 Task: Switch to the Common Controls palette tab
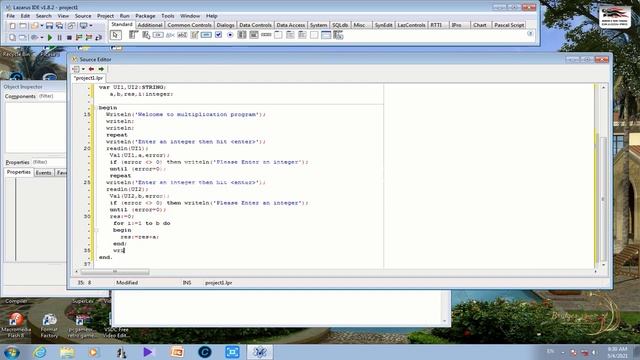(189, 25)
